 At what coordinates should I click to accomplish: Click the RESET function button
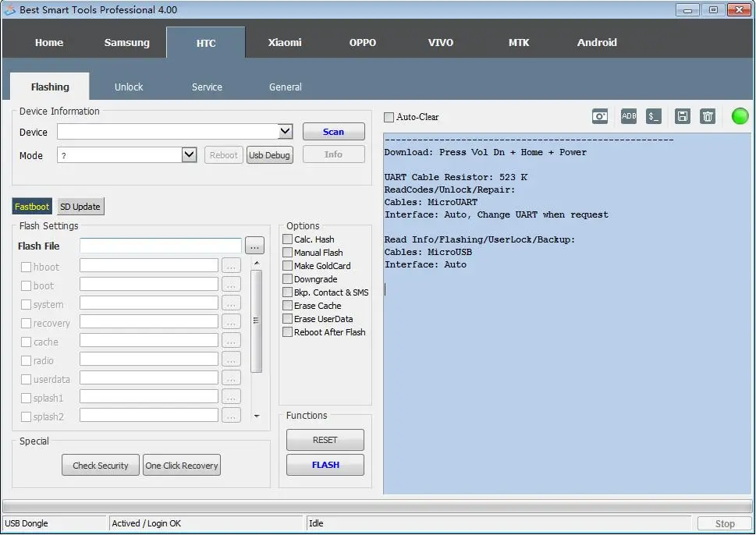click(x=325, y=440)
